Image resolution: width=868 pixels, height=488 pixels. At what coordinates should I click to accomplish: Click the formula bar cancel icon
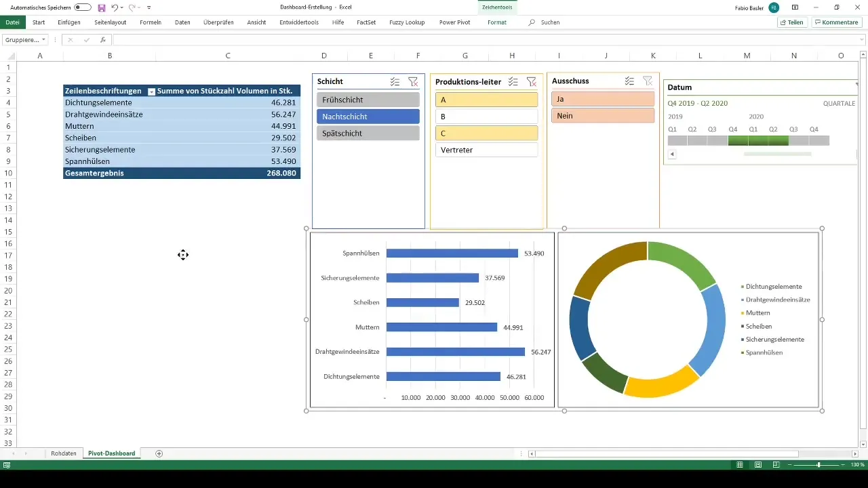[70, 40]
